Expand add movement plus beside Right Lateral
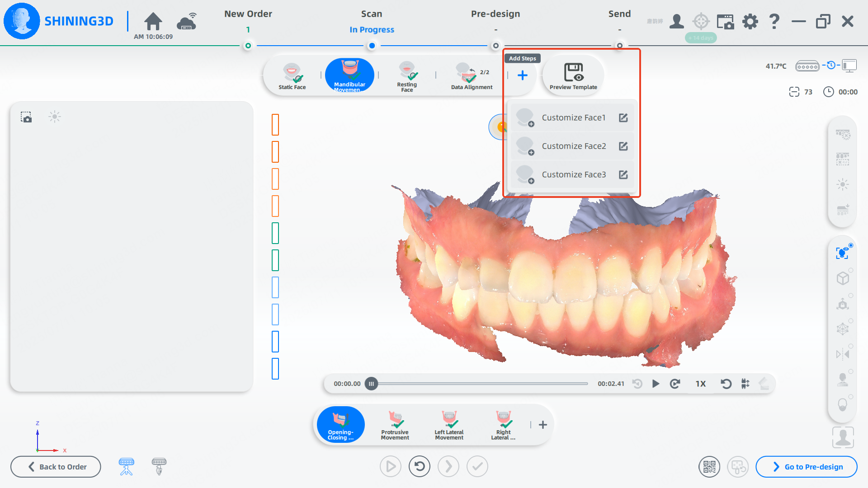868x488 pixels. point(543,425)
